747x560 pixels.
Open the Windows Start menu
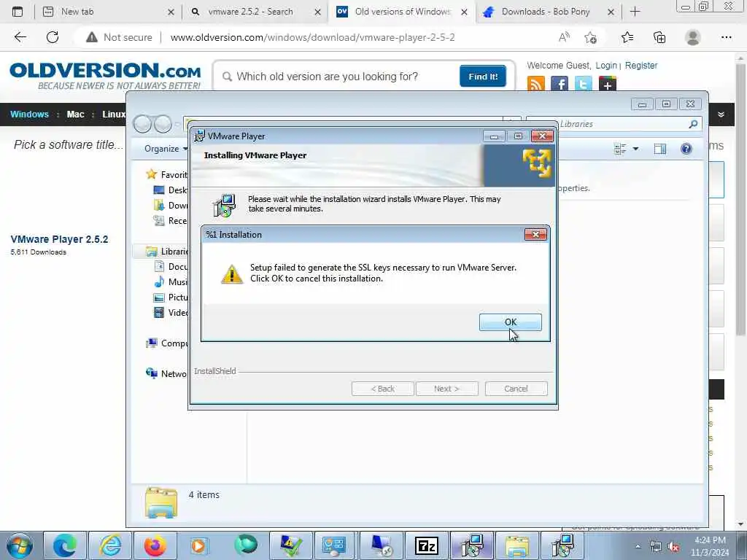tap(20, 545)
